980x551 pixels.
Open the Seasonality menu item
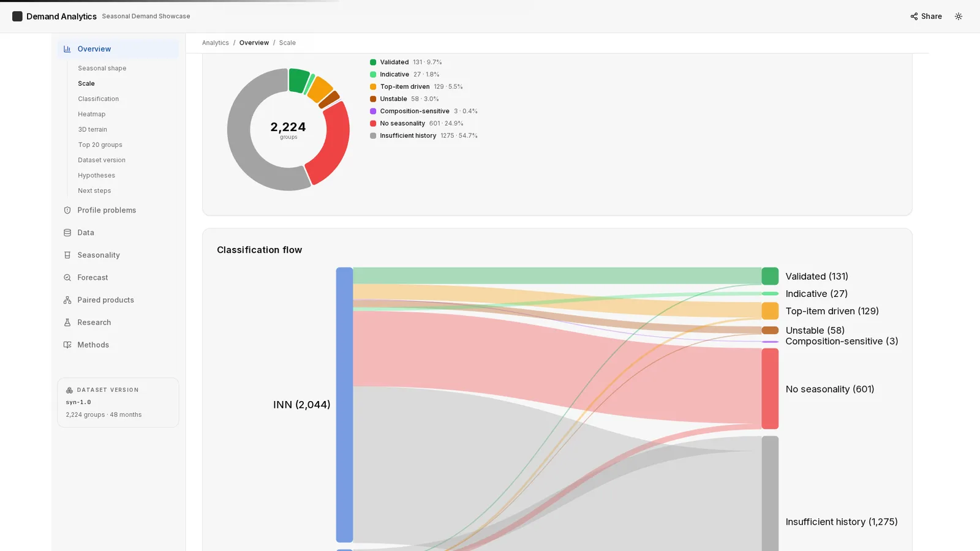pos(118,255)
